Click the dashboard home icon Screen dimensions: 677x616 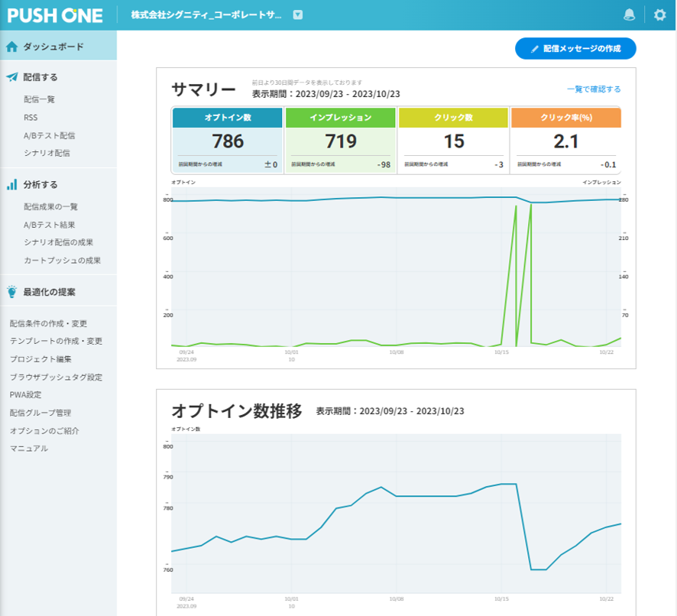(11, 47)
